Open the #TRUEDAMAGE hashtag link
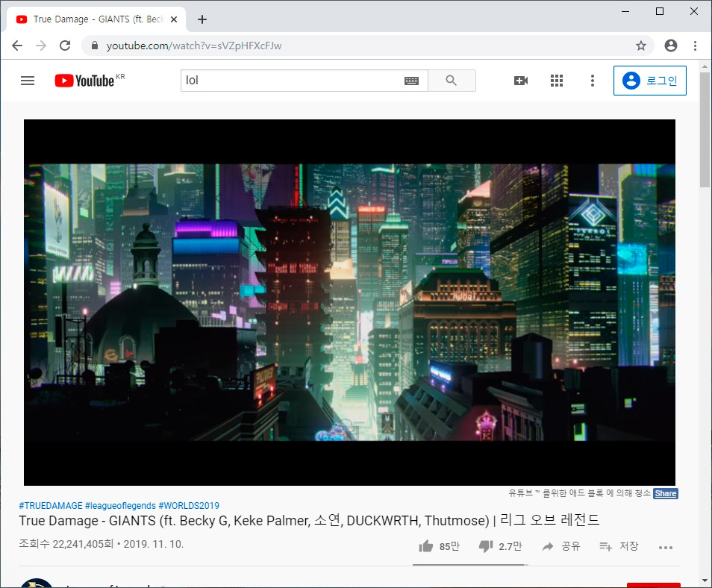 point(51,505)
